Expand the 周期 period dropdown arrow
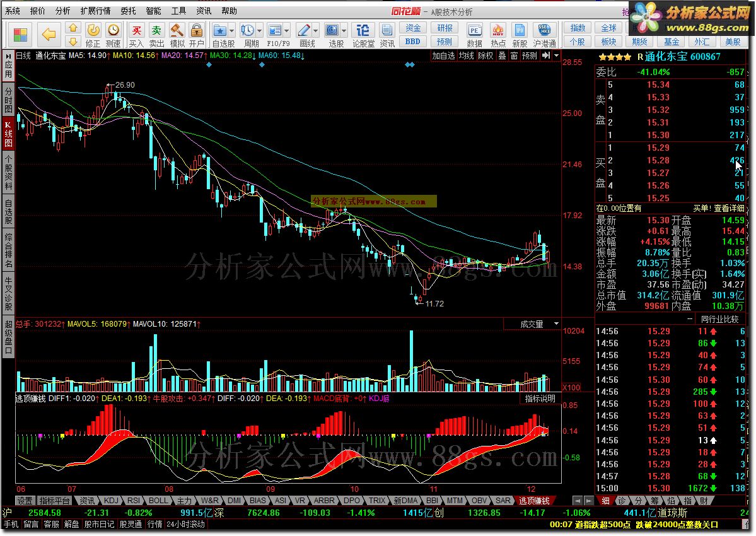Viewport: 756px width, 536px height. click(x=259, y=31)
